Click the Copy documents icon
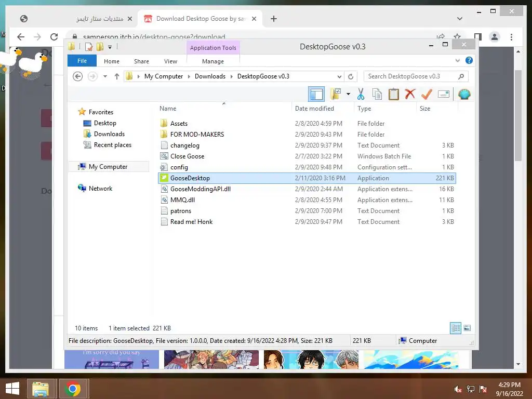This screenshot has height=399, width=532. pyautogui.click(x=377, y=94)
